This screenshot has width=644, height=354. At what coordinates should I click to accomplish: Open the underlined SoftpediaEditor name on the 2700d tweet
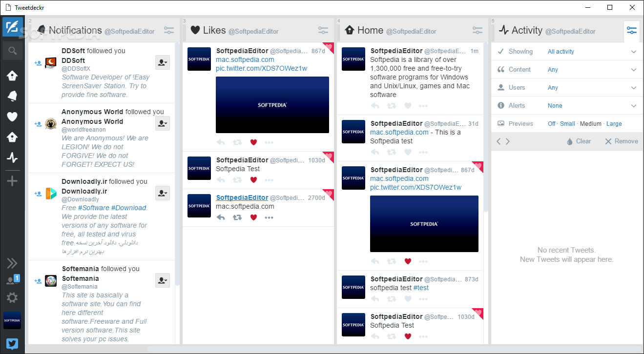tap(242, 197)
